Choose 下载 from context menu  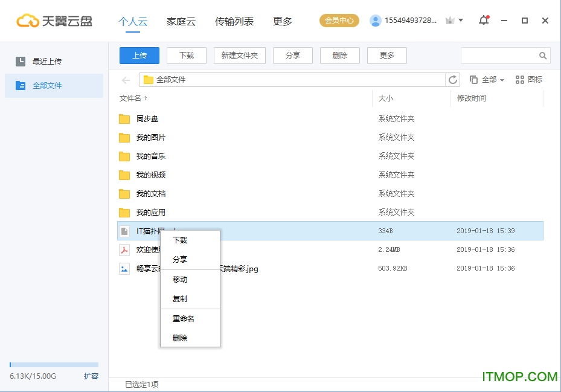190,240
